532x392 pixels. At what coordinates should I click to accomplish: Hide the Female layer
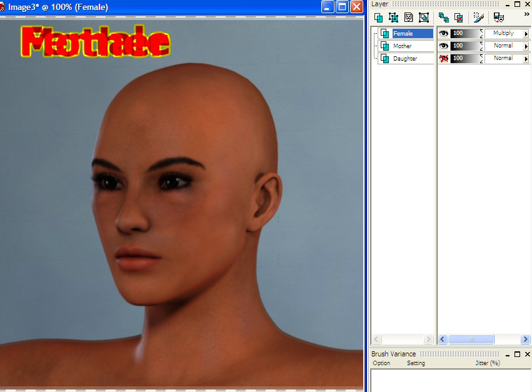tap(443, 33)
